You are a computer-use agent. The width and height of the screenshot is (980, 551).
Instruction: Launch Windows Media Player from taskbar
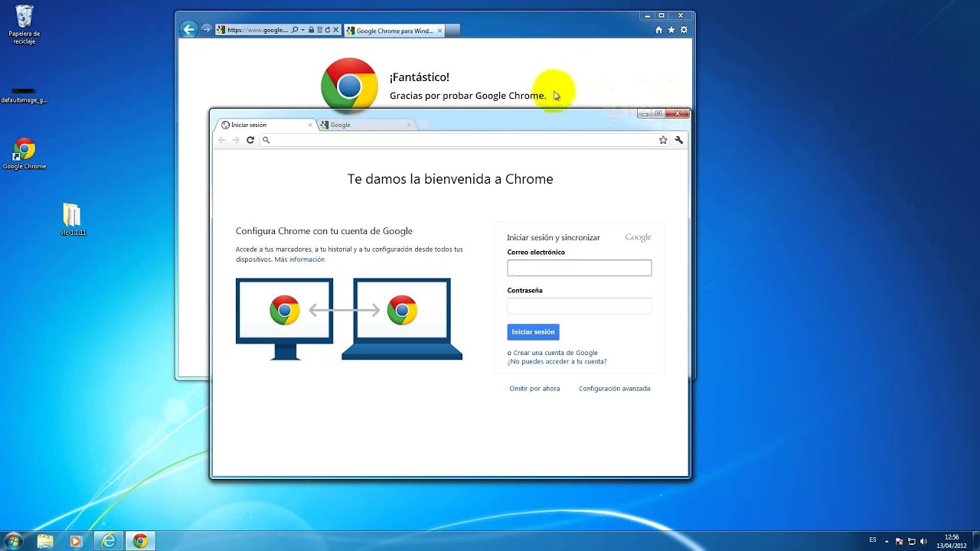click(x=75, y=541)
